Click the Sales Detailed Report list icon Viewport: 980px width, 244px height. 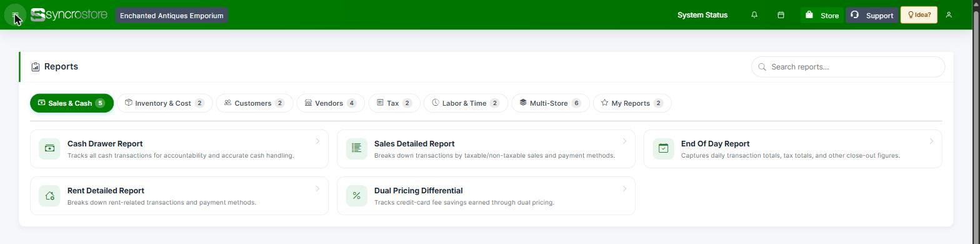pos(356,149)
